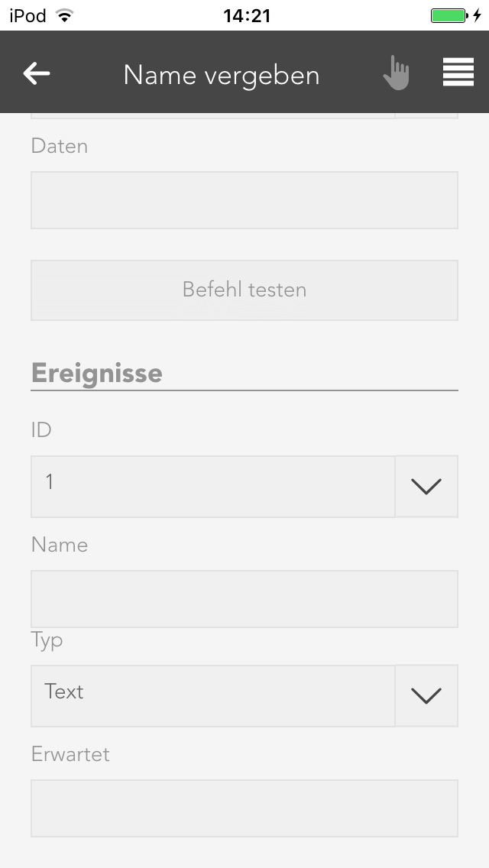Viewport: 489px width, 868px height.
Task: Tap the hand pointer icon
Action: click(396, 73)
